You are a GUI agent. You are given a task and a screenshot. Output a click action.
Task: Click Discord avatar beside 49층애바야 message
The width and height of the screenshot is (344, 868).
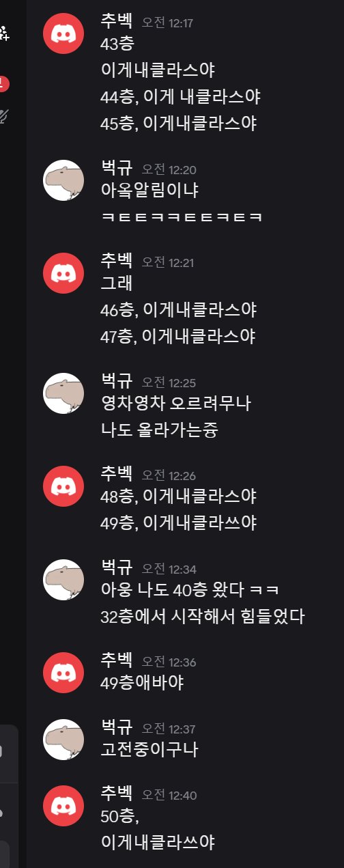[x=63, y=672]
